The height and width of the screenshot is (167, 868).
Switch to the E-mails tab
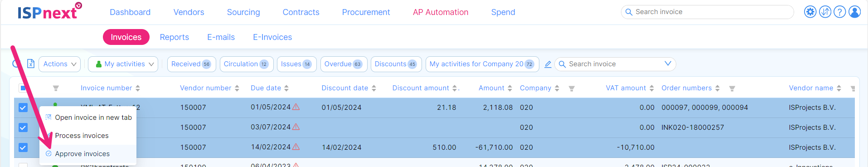coord(221,37)
